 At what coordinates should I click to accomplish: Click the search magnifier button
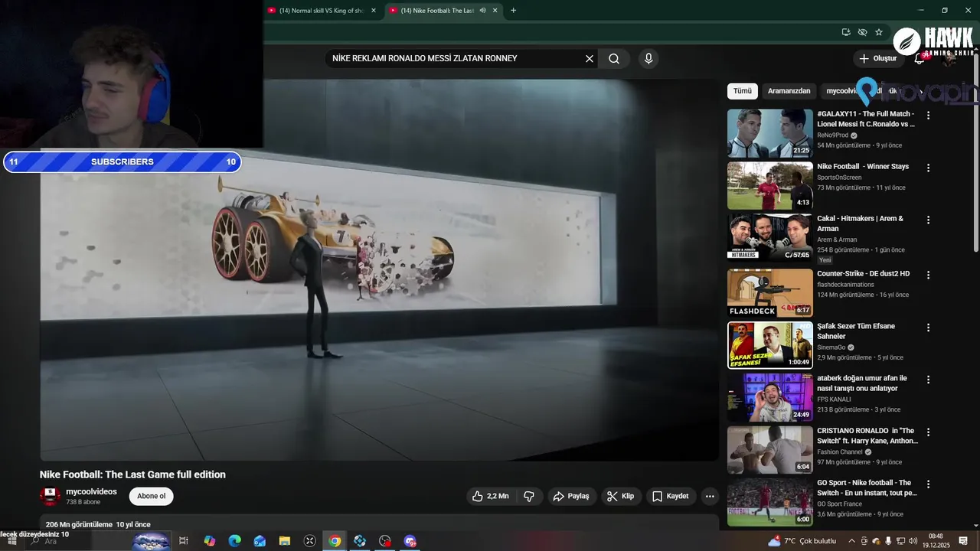tap(614, 59)
